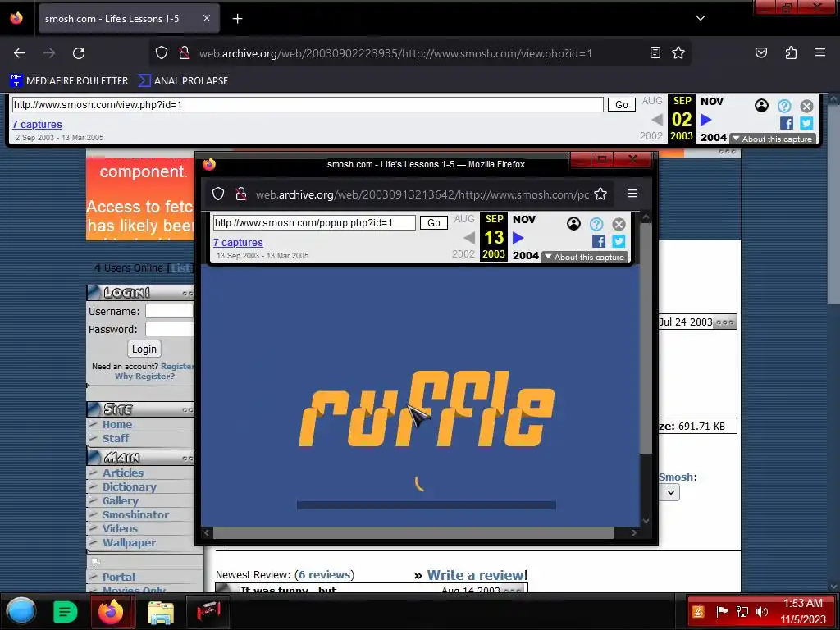Open the user account icon in the popup Wayback toolbar
840x630 pixels.
(x=573, y=223)
